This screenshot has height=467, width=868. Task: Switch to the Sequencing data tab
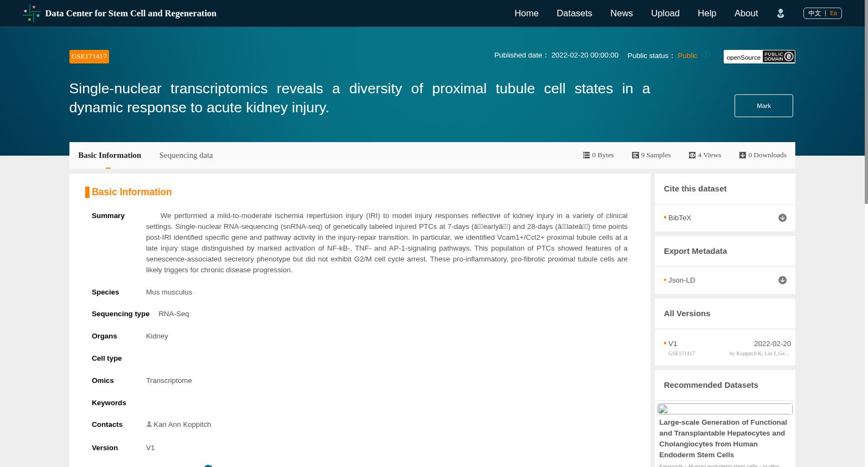[186, 155]
